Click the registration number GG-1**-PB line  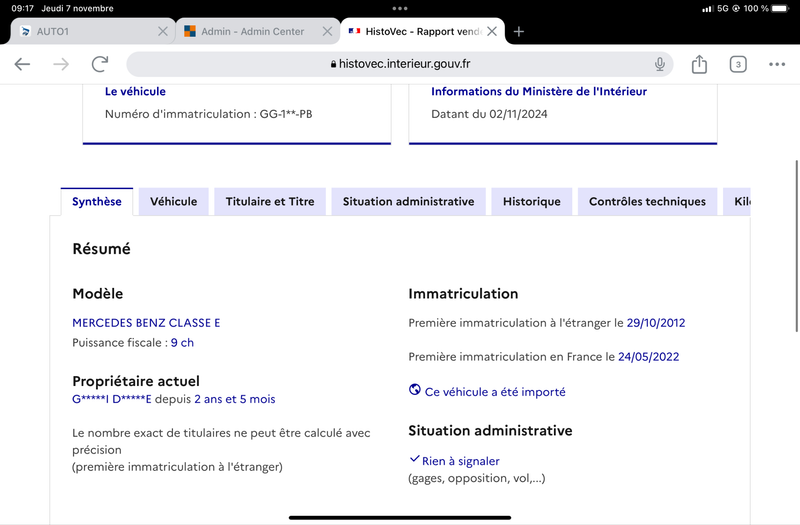pos(209,114)
